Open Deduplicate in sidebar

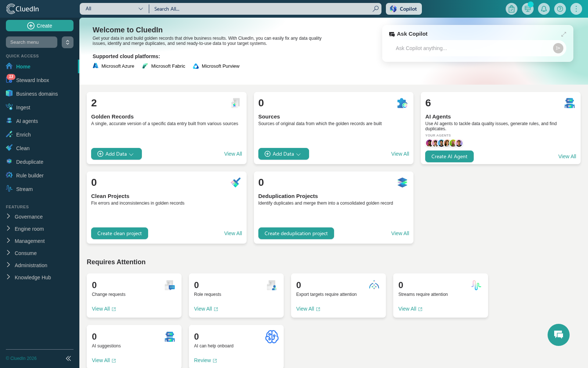click(30, 162)
